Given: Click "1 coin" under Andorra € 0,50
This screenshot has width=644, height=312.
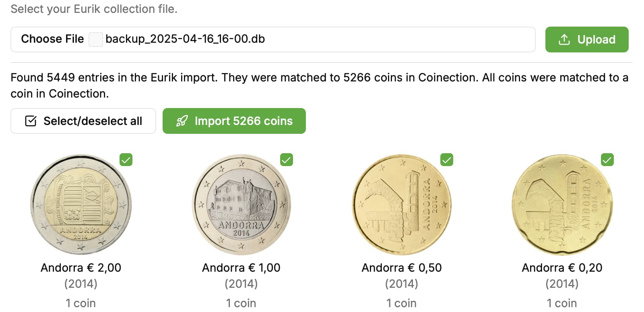Looking at the screenshot, I should (401, 303).
